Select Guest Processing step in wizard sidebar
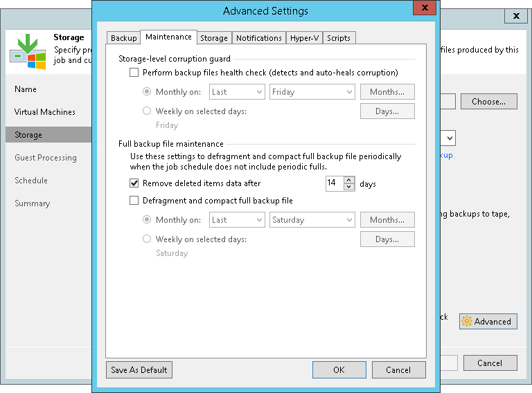This screenshot has width=532, height=393. (x=46, y=158)
